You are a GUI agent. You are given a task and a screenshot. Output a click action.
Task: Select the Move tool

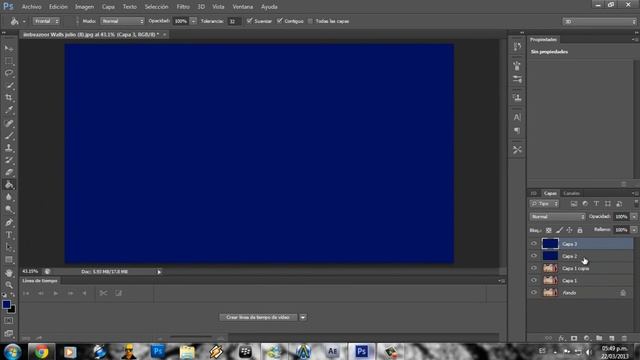tap(9, 49)
